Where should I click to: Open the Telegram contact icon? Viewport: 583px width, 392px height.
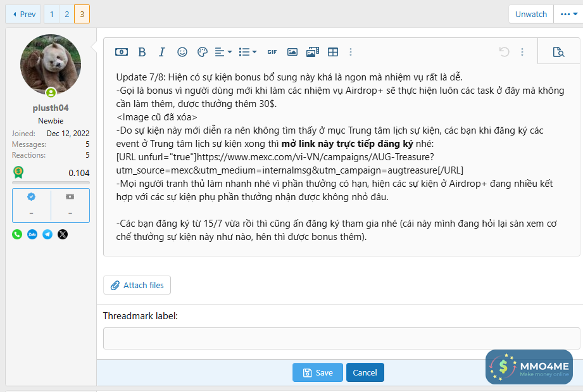click(x=47, y=234)
